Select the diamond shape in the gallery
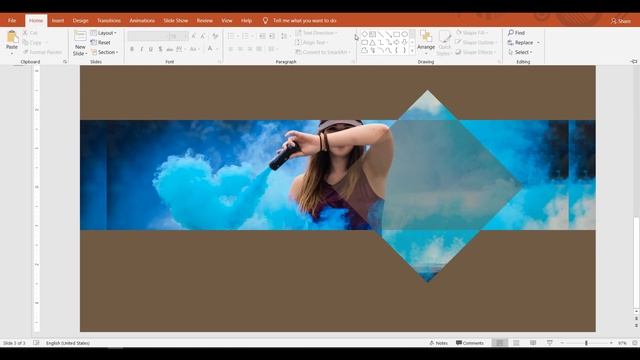Screen dimensions: 640x360 [364, 34]
